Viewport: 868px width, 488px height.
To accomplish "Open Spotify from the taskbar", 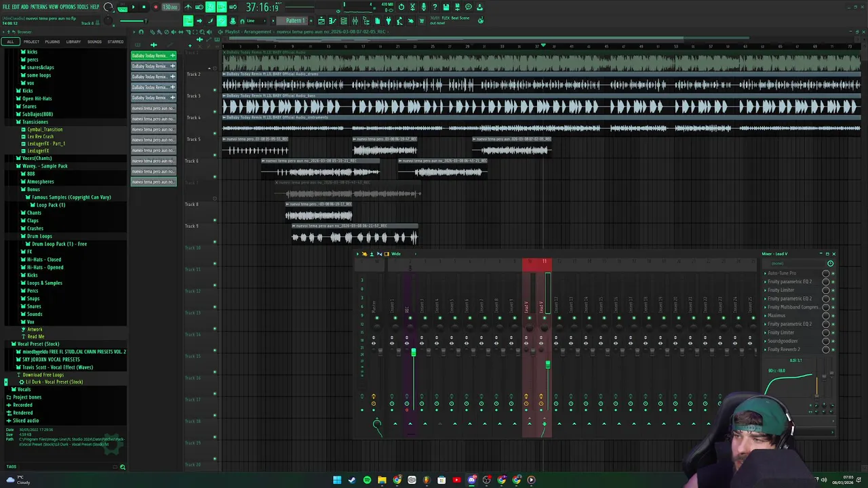I will point(367,480).
